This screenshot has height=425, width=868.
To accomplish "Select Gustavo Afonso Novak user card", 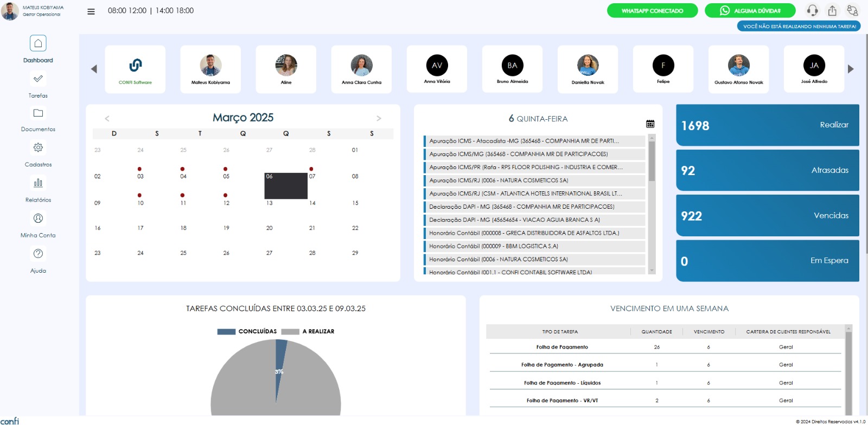I will coord(738,69).
